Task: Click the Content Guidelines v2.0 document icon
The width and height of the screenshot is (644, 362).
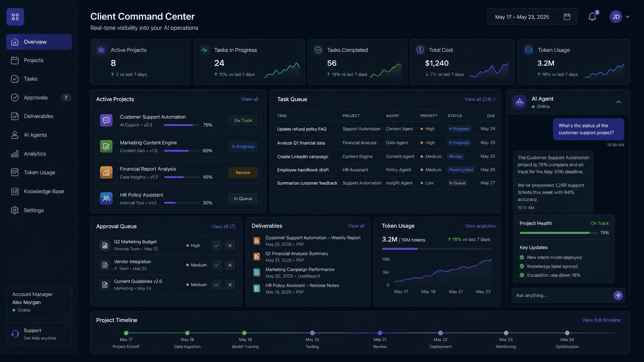Action: tap(105, 285)
